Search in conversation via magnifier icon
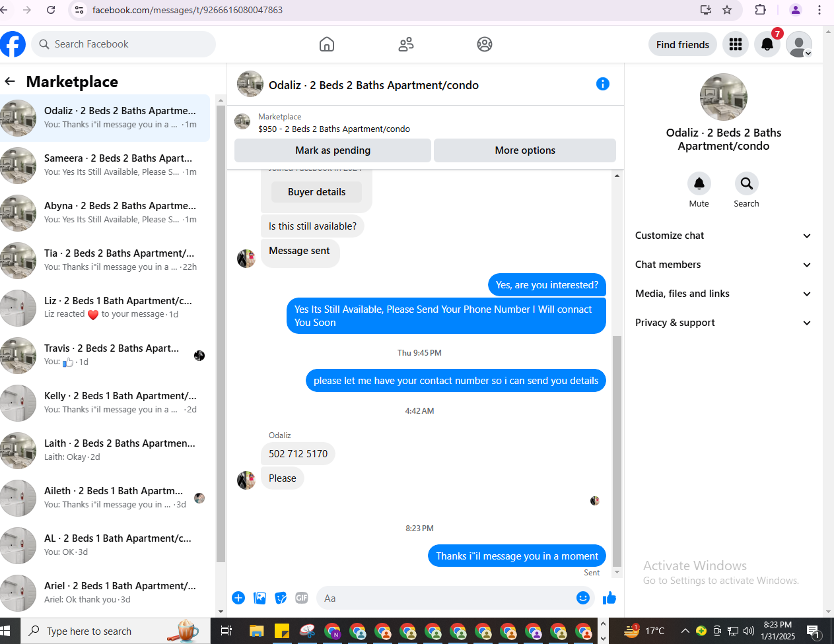This screenshot has width=834, height=644. [746, 183]
